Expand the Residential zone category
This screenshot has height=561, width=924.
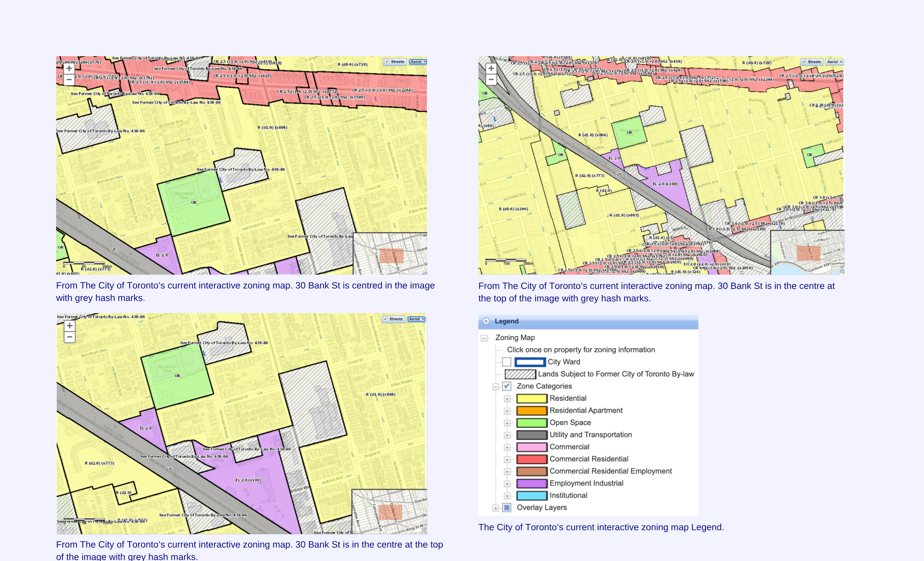[507, 399]
